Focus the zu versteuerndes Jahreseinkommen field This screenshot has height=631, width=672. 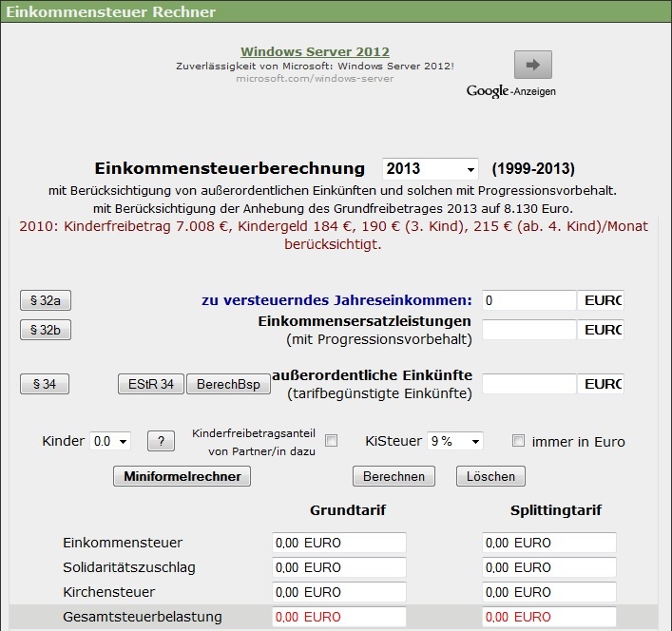(529, 300)
